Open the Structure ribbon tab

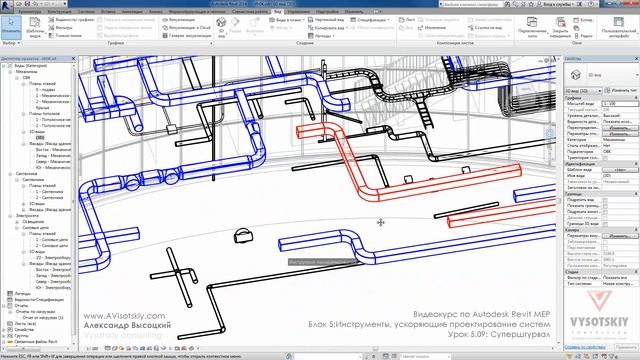(x=60, y=12)
